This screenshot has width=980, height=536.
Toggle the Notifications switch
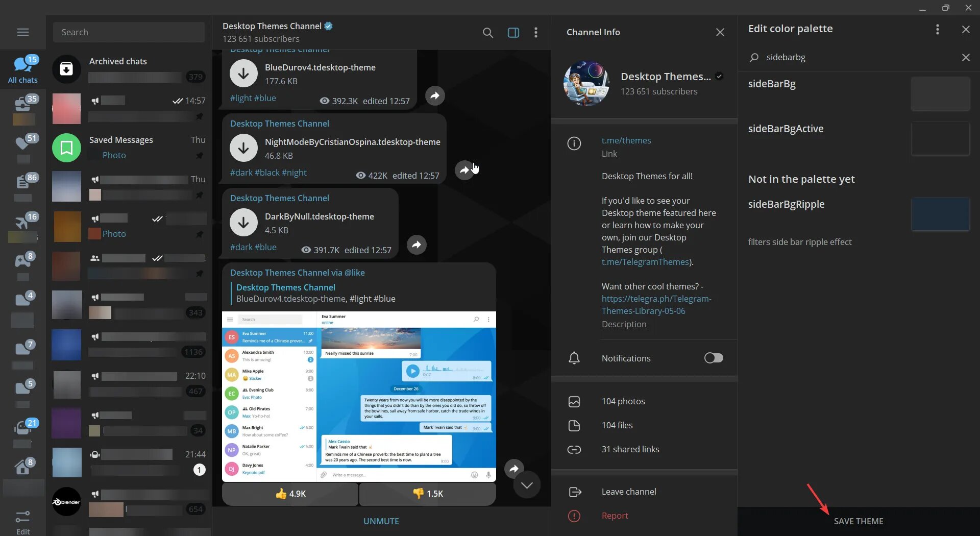[714, 358]
